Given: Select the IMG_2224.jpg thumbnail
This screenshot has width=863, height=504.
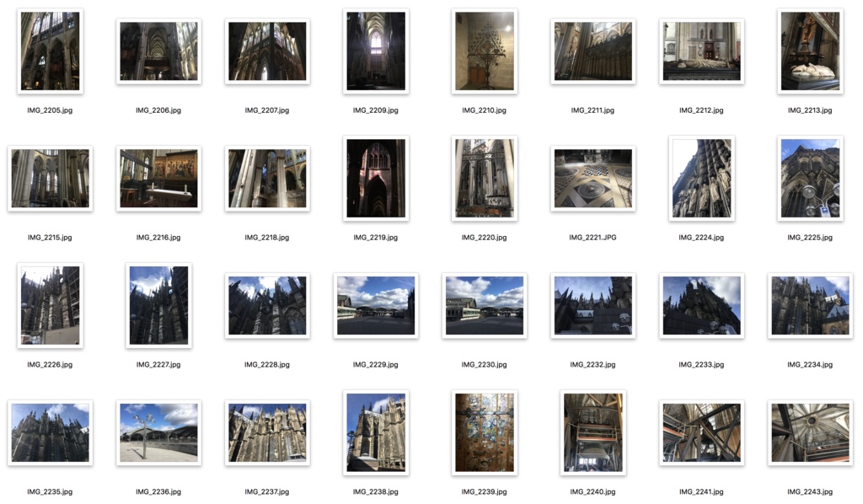Looking at the screenshot, I should coord(702,179).
